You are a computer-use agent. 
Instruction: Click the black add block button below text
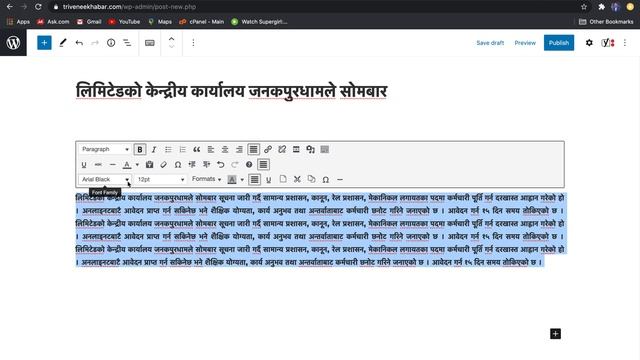tap(556, 334)
